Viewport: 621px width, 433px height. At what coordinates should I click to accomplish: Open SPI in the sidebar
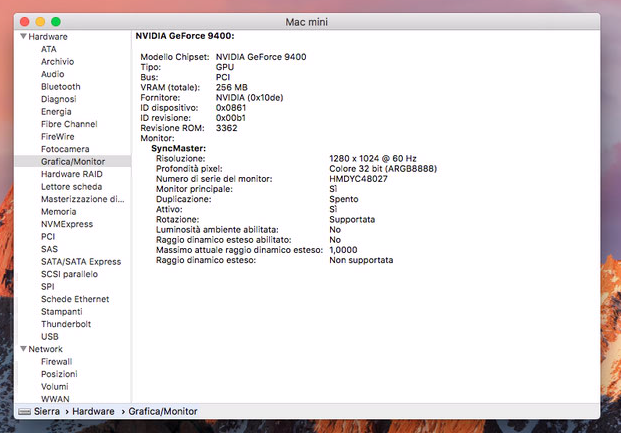point(48,286)
